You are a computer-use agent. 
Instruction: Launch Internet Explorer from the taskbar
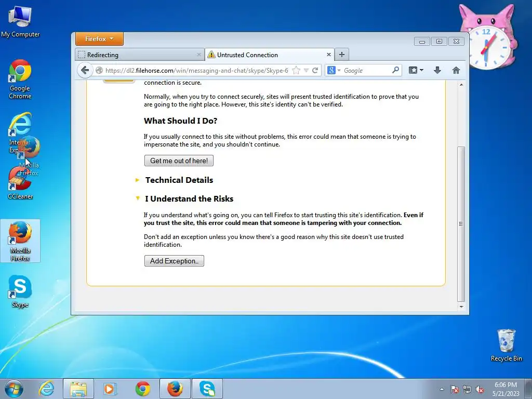tap(46, 389)
